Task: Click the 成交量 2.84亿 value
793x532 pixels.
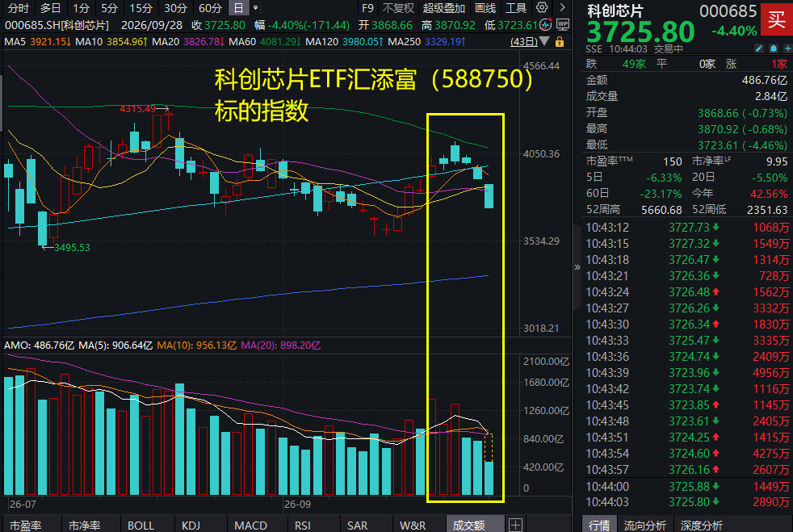Action: click(x=771, y=96)
